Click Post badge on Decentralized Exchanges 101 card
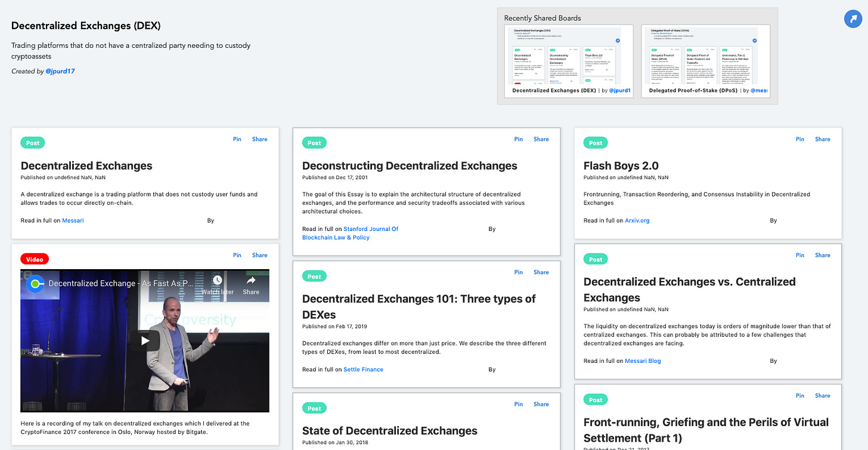The image size is (868, 450). tap(314, 276)
